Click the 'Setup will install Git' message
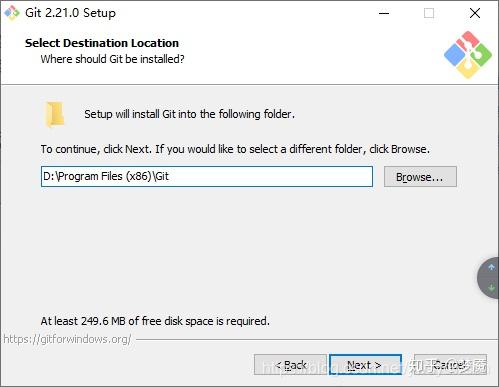 pyautogui.click(x=189, y=114)
